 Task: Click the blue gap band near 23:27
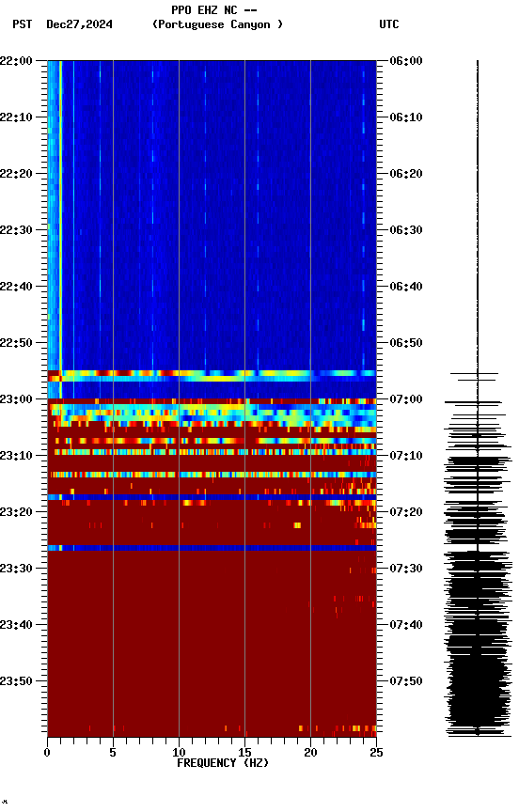pos(212,548)
